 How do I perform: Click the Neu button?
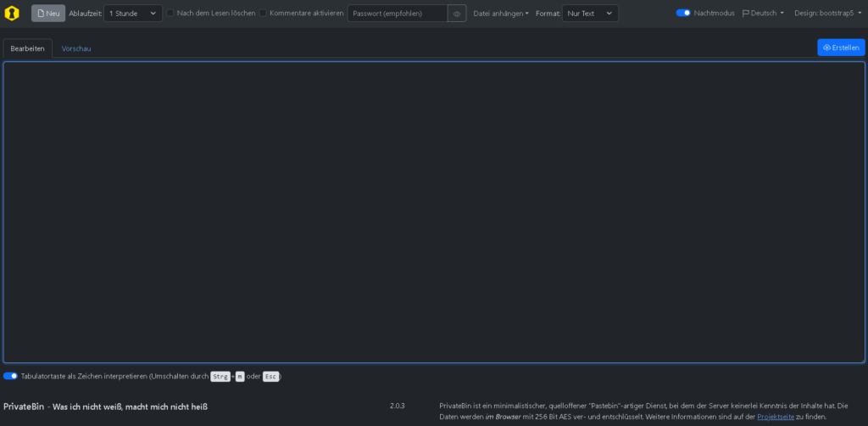(48, 14)
